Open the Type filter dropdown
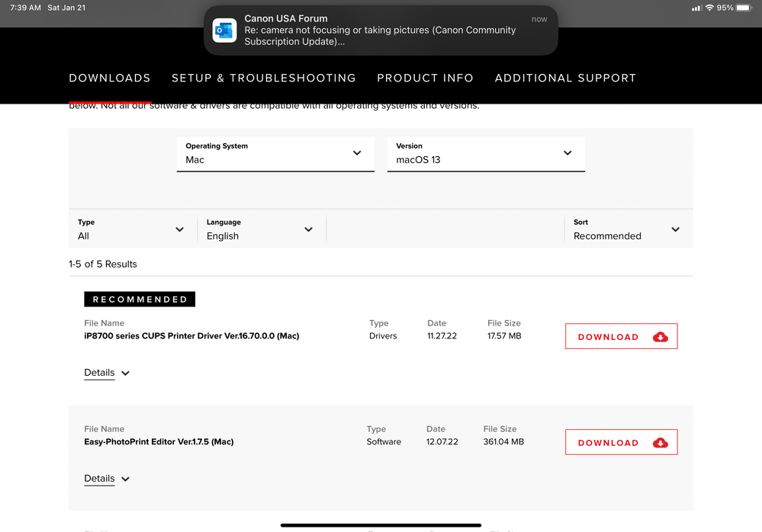Image resolution: width=762 pixels, height=532 pixels. (131, 229)
